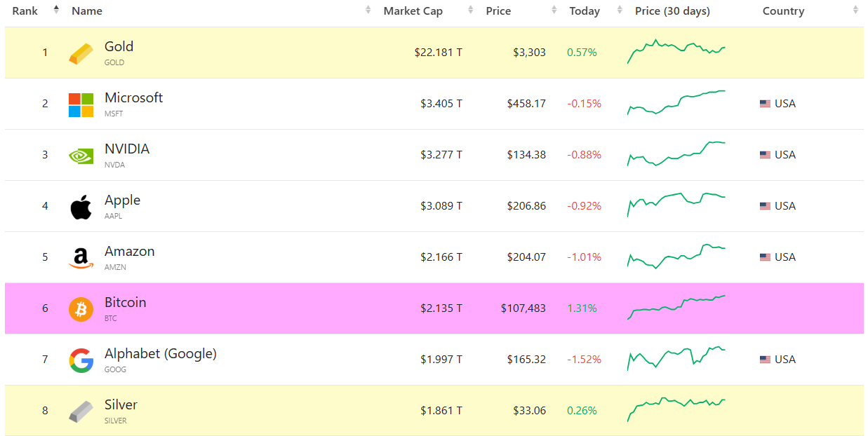Click the Apple logo icon

(81, 207)
